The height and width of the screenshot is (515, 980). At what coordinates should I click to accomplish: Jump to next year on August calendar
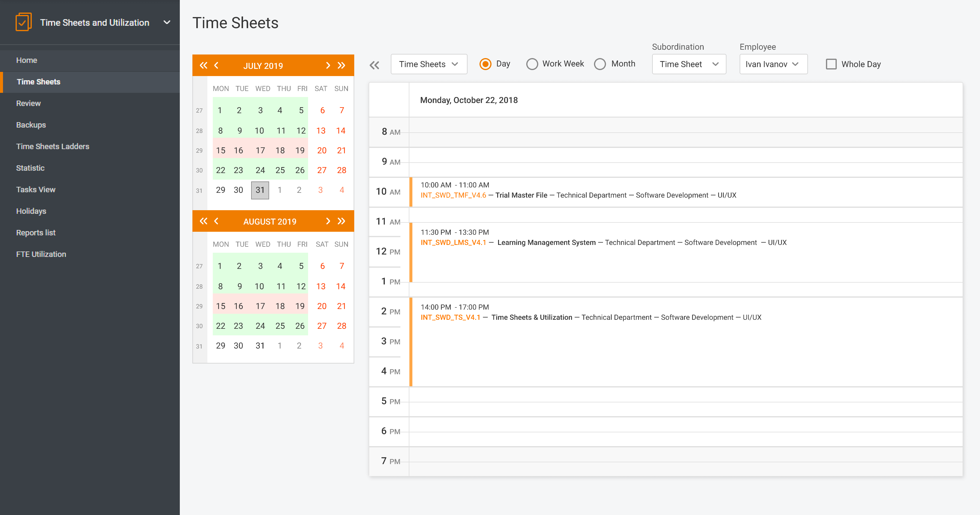341,221
